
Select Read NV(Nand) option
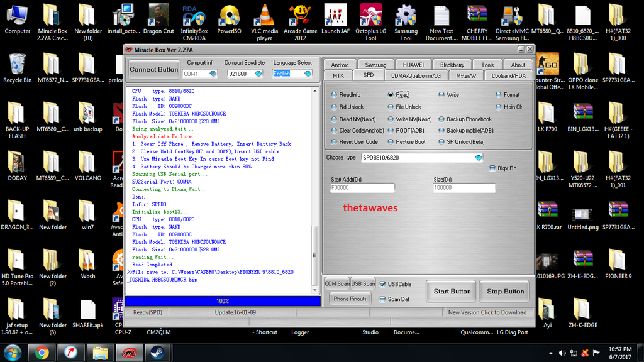[353, 119]
